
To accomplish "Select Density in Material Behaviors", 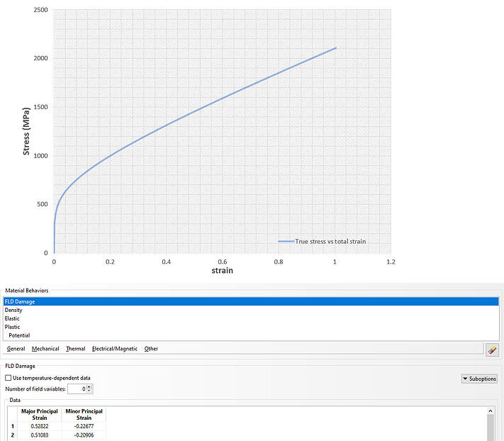I will click(x=251, y=310).
